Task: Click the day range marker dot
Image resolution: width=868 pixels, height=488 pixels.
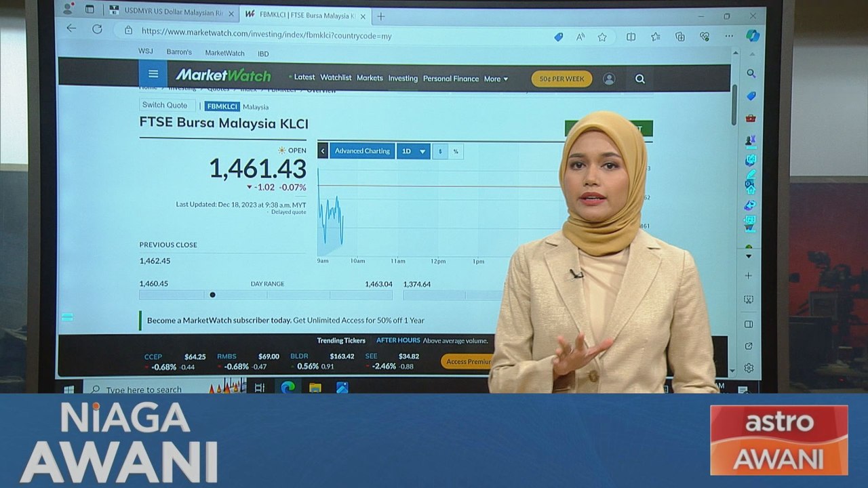Action: pos(212,295)
